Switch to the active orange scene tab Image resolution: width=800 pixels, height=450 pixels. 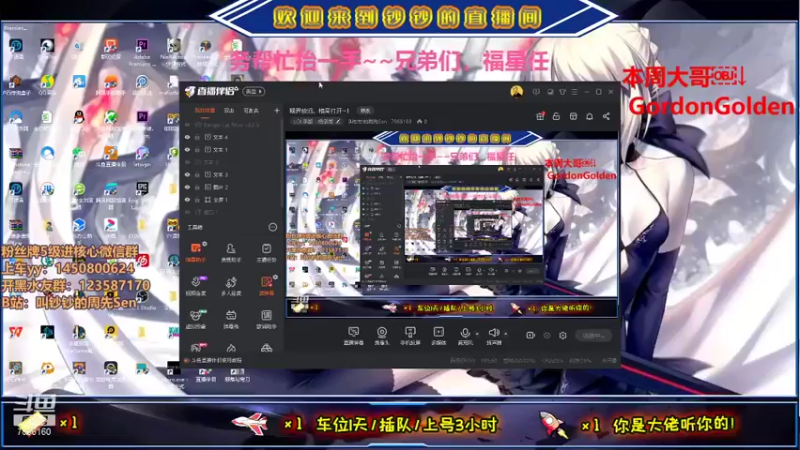click(x=205, y=110)
